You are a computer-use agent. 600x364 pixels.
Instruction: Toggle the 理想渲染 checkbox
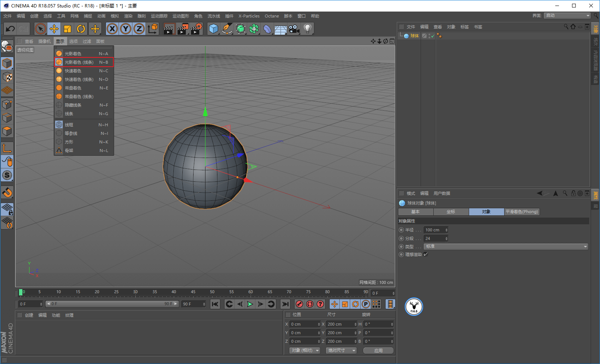pyautogui.click(x=425, y=254)
